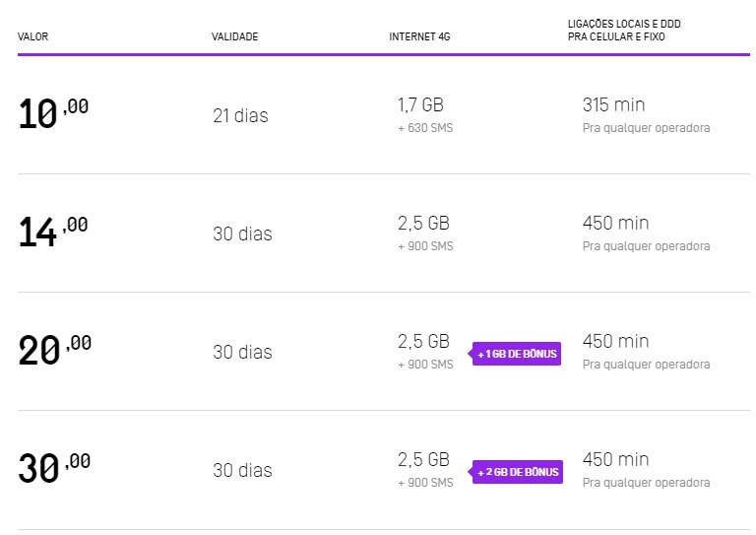Click + 900 SMS in the 30,00 row
The image size is (756, 535).
point(425,483)
